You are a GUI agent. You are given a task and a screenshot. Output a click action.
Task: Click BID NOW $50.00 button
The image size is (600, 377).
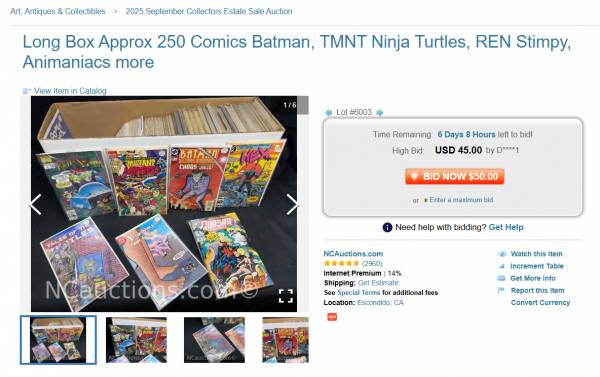pos(455,176)
